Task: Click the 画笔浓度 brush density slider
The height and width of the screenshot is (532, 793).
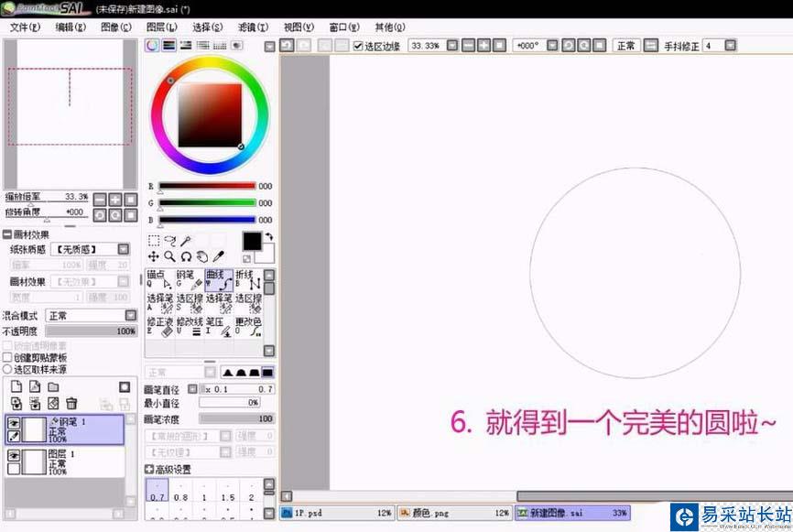Action: (236, 418)
